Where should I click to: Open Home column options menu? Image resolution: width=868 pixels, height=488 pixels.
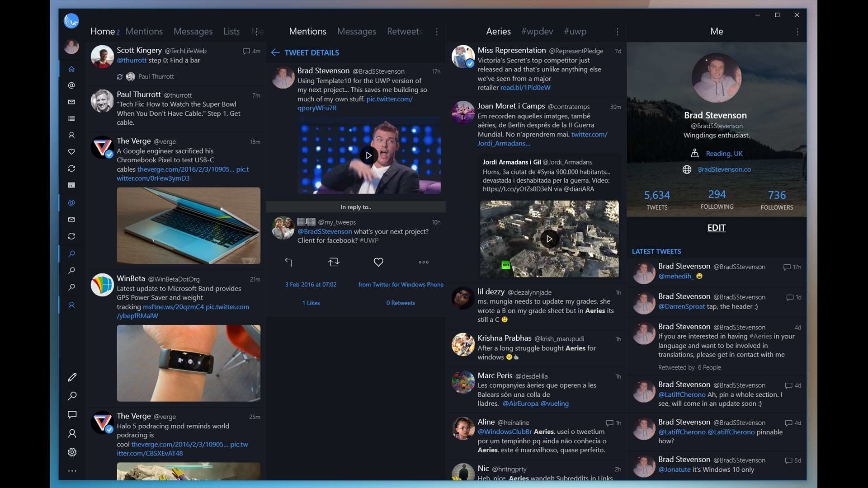256,32
